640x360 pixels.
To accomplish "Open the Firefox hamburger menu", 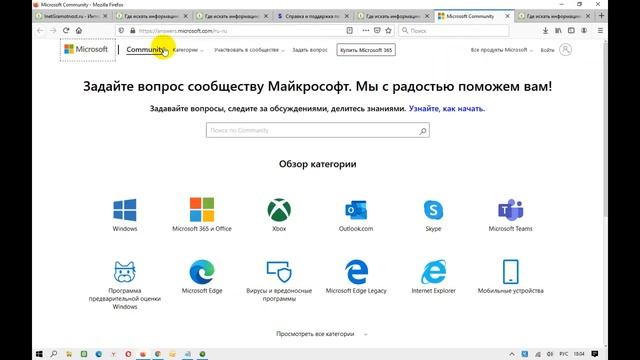I will [600, 31].
